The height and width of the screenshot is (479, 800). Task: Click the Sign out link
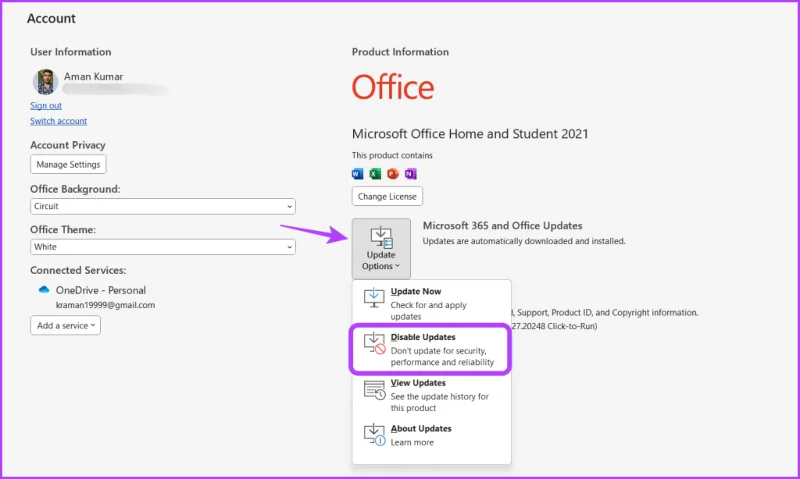45,106
